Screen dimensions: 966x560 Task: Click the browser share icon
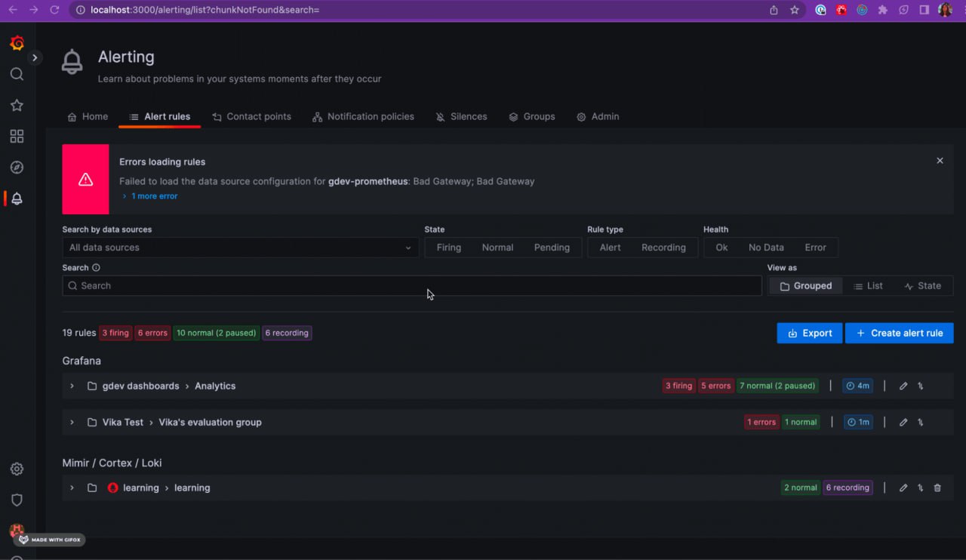tap(774, 10)
